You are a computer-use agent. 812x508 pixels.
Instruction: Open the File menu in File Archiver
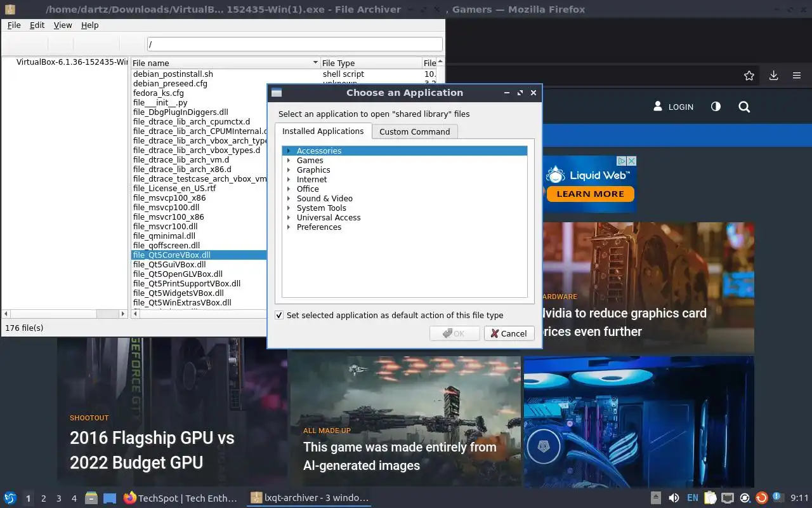pos(14,25)
